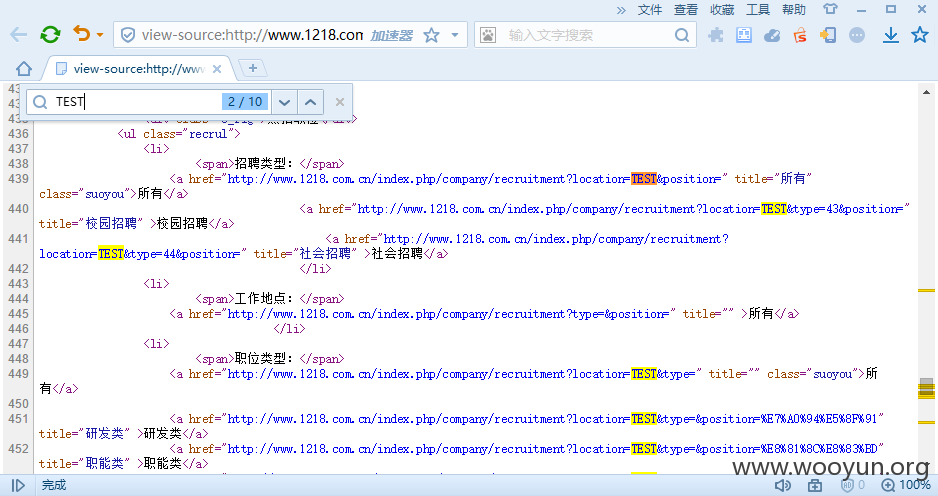Expand hidden menus with » chevron
This screenshot has width=938, height=496.
coord(621,10)
